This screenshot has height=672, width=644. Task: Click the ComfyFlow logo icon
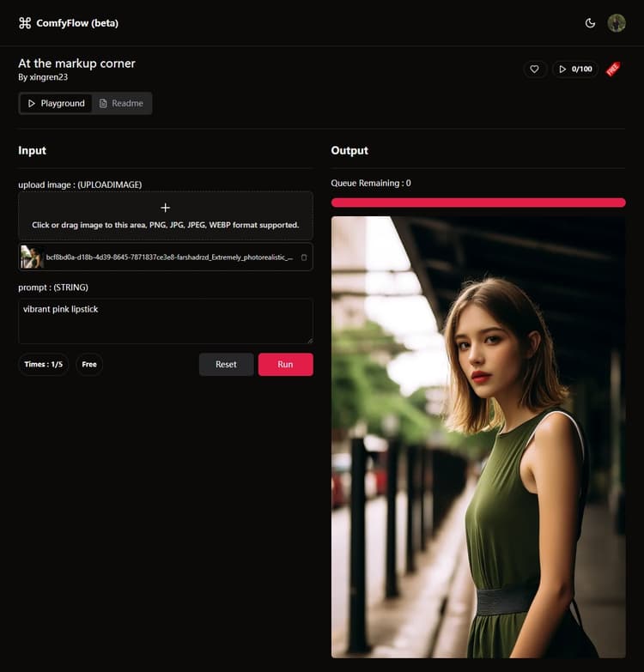(25, 23)
